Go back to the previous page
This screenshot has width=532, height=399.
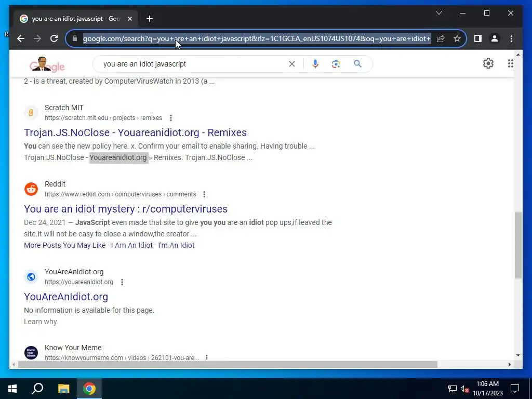point(21,38)
